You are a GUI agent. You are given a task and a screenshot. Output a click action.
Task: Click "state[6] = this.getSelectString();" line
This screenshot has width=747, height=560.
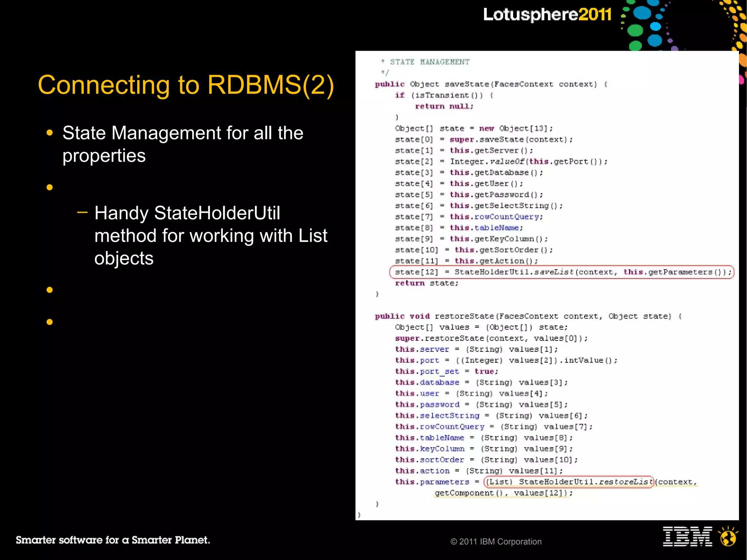pos(479,205)
